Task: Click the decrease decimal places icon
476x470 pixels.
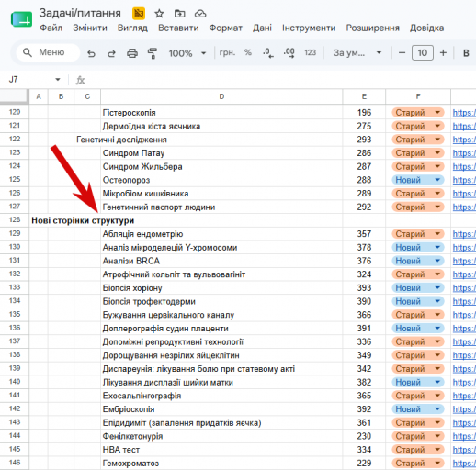Action: (268, 53)
